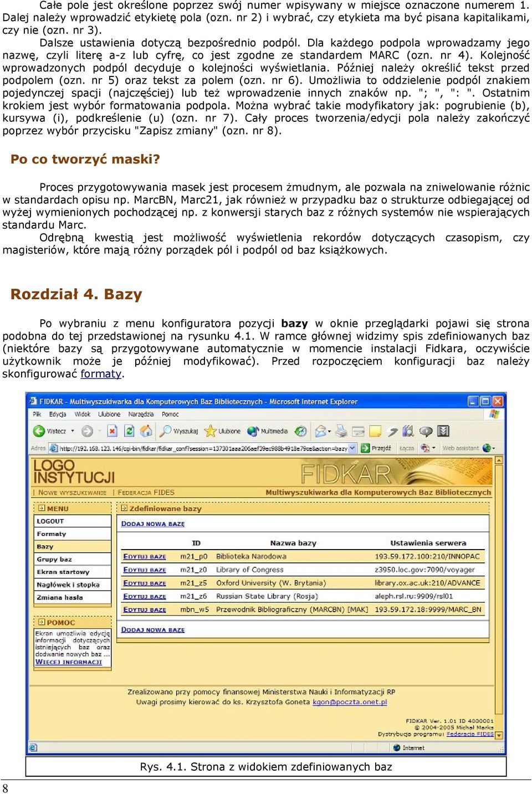Open the Forward button dropdown arrow
532x794 pixels.
pos(99,431)
